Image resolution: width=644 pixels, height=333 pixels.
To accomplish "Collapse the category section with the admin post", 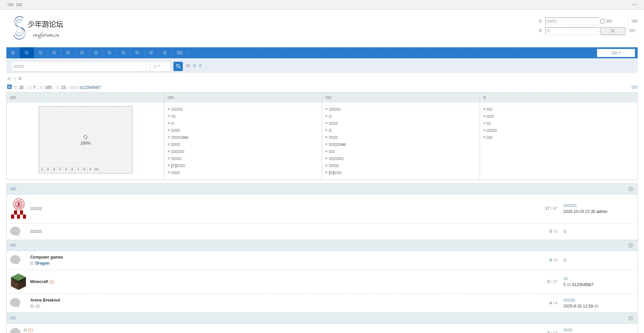I will (x=631, y=189).
